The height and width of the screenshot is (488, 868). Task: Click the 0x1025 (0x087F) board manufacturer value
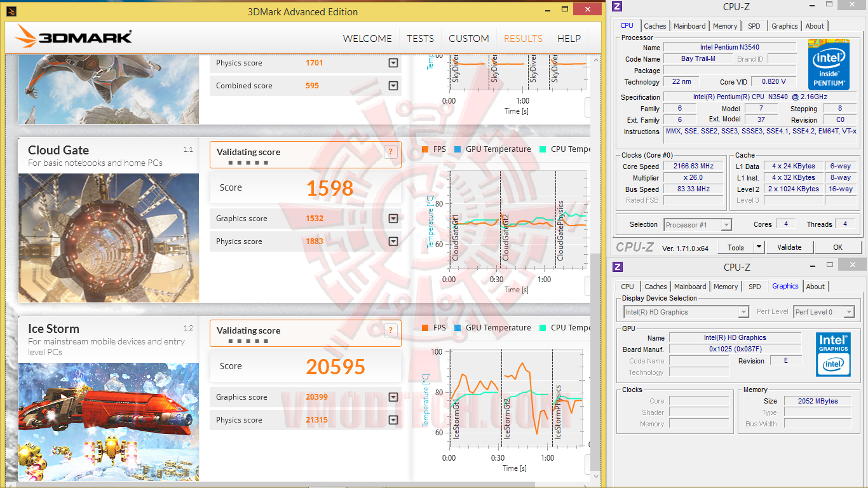(735, 349)
